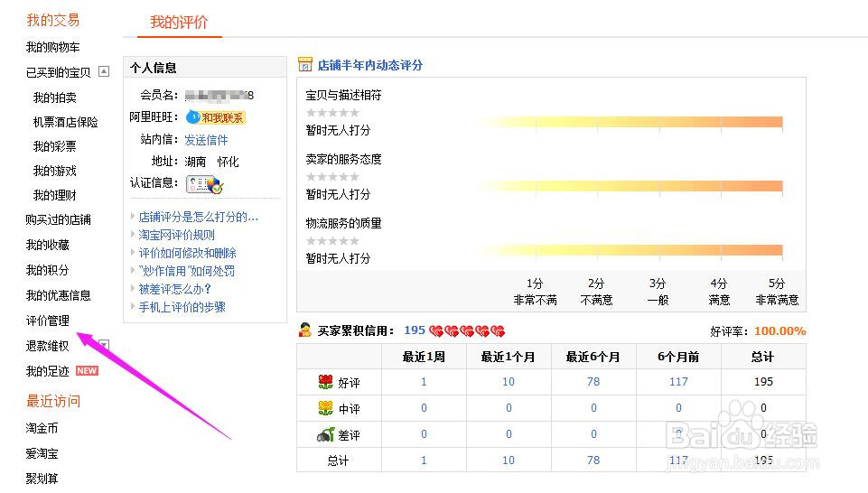Click 中评 count 0 for 最近1周

(424, 408)
